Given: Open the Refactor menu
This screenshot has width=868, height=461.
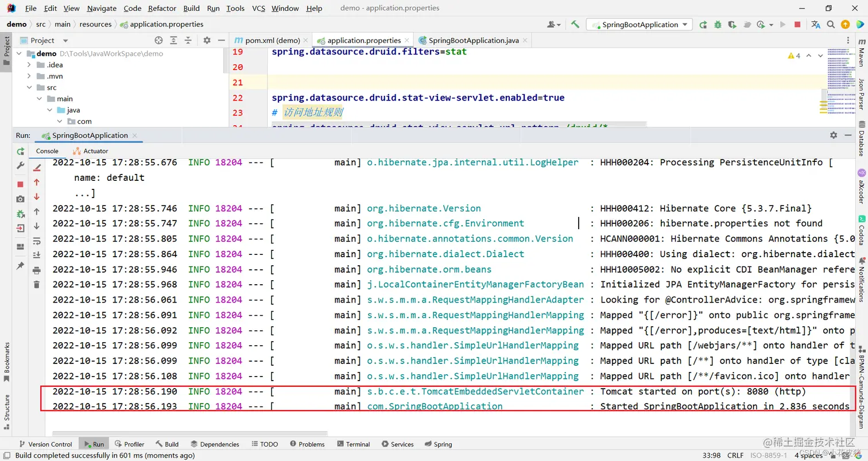Looking at the screenshot, I should click(162, 8).
